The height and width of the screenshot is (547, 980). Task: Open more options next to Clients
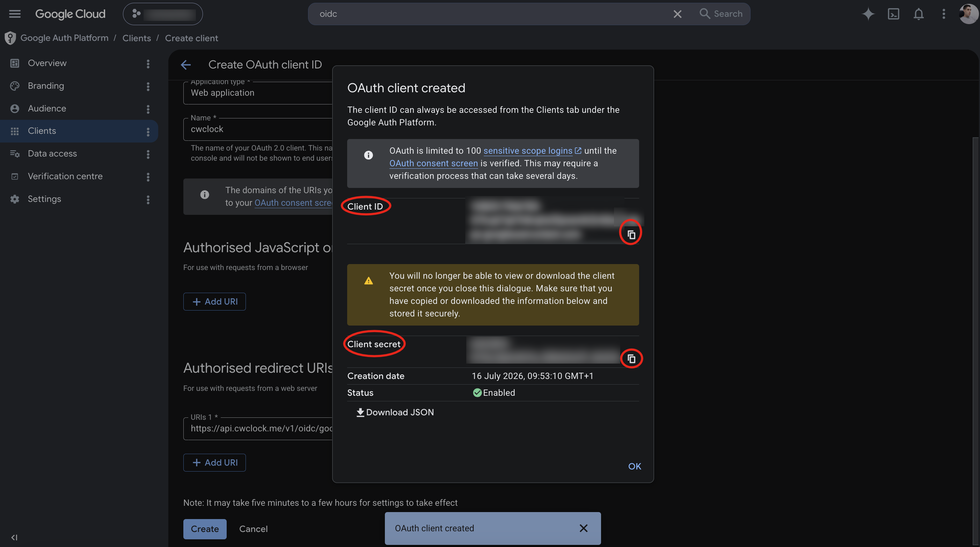148,132
